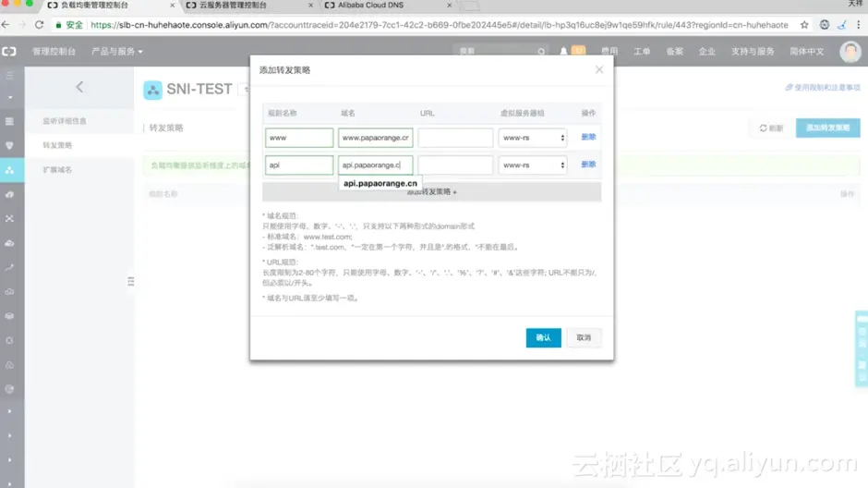Bookmark this page with the star icon
Image resolution: width=868 pixels, height=488 pixels.
click(804, 25)
